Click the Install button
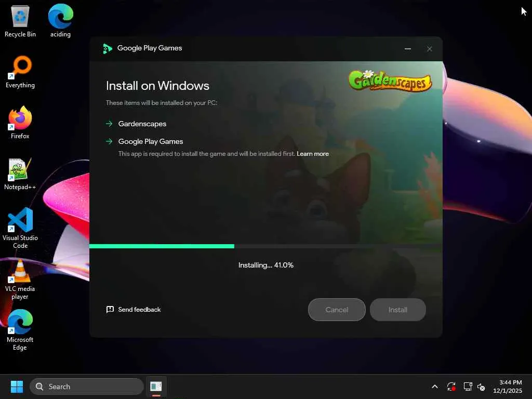Viewport: 532px width, 399px height. click(x=397, y=310)
